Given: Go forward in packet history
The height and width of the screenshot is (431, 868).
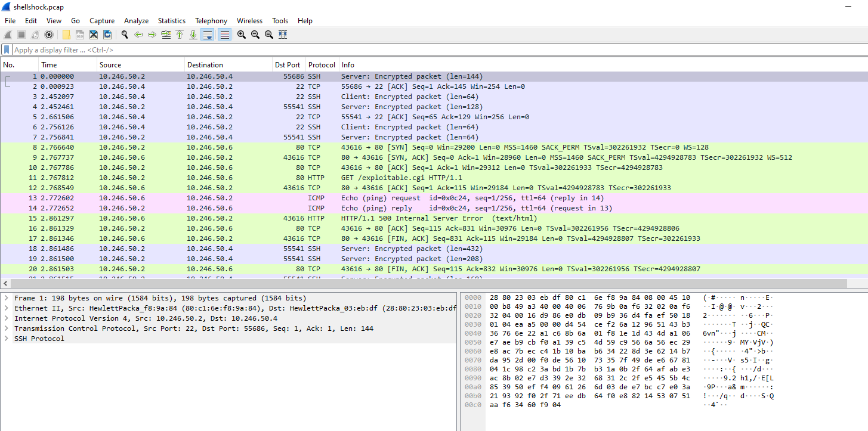Looking at the screenshot, I should (152, 35).
